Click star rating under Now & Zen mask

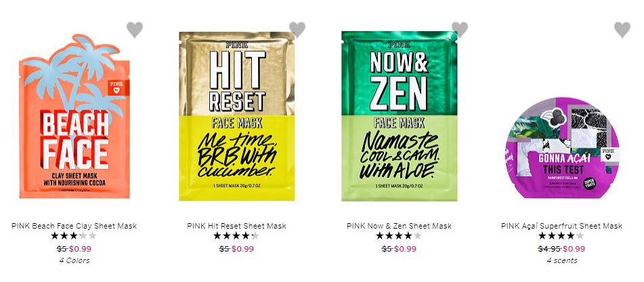pos(400,236)
